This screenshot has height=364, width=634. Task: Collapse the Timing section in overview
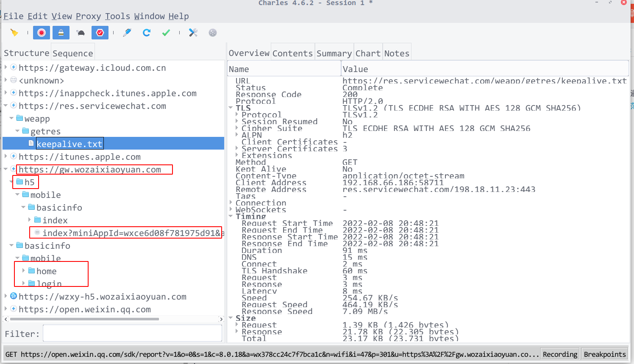pyautogui.click(x=231, y=217)
